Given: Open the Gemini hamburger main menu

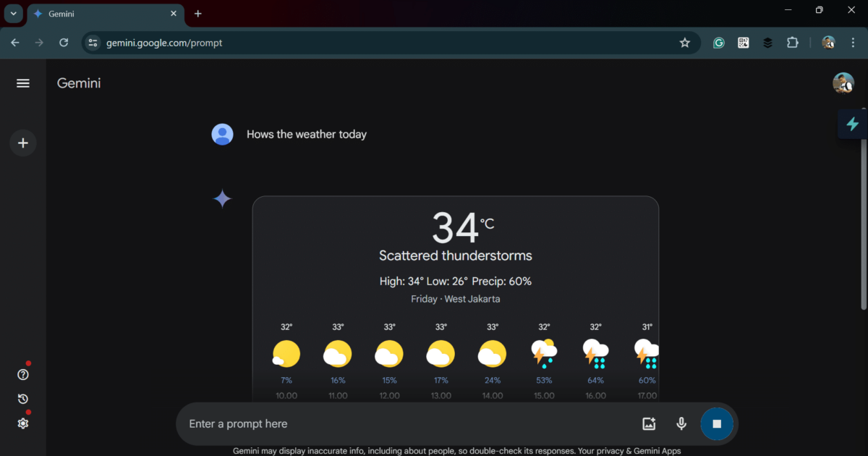Looking at the screenshot, I should [23, 83].
